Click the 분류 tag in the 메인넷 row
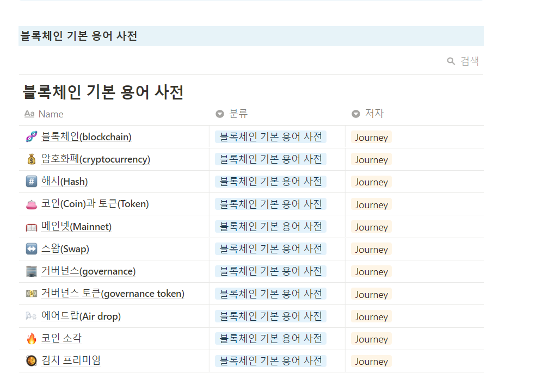 pos(270,227)
